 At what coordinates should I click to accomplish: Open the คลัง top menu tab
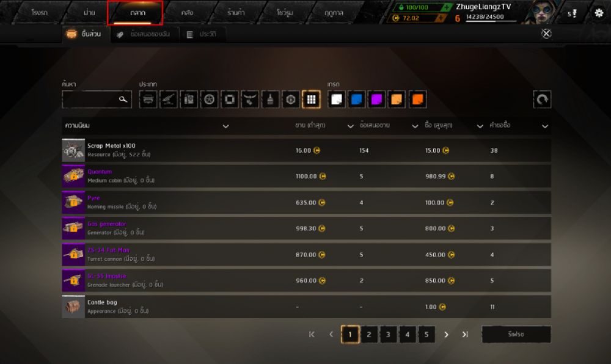187,13
